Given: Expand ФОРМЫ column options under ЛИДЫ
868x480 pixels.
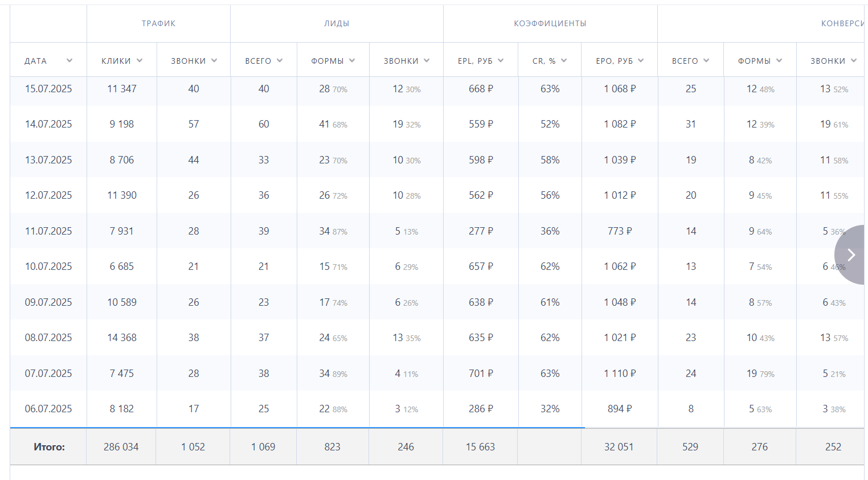Looking at the screenshot, I should point(352,60).
